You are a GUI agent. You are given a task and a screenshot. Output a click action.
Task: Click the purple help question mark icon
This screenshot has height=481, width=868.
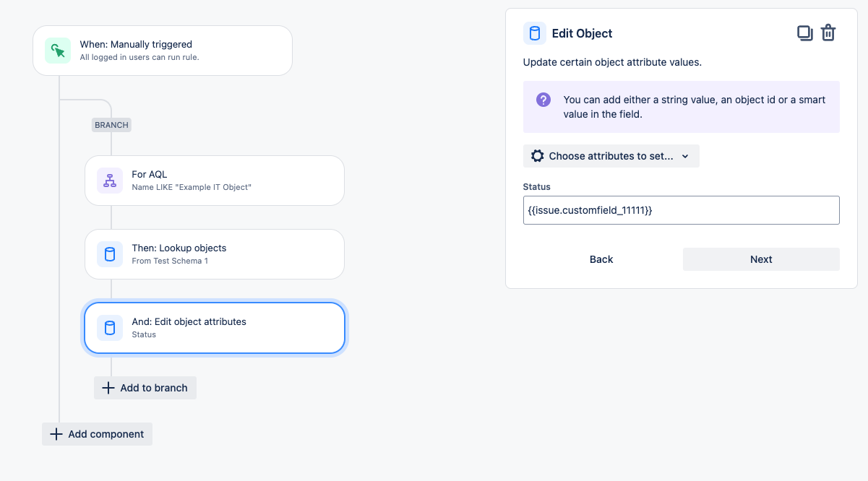(543, 99)
